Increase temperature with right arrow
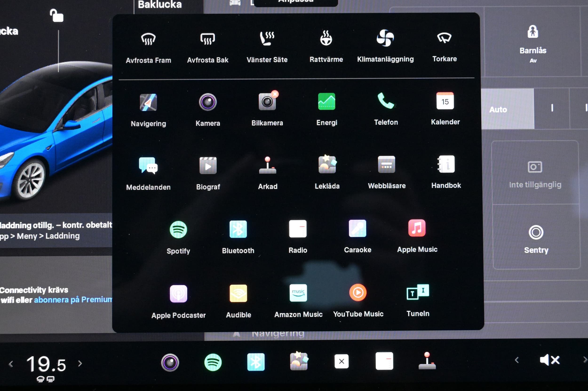The width and height of the screenshot is (588, 391). (x=80, y=363)
